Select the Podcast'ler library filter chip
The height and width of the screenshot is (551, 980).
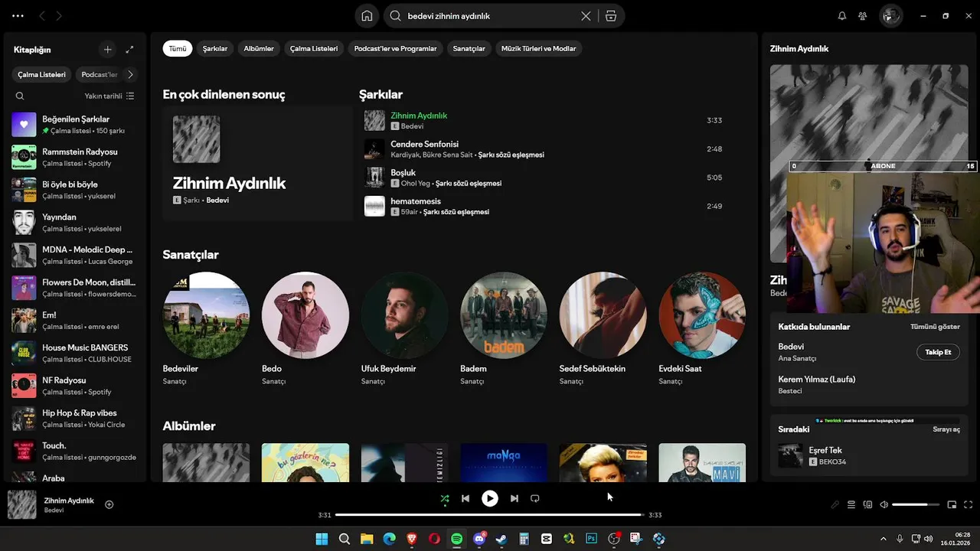coord(100,74)
